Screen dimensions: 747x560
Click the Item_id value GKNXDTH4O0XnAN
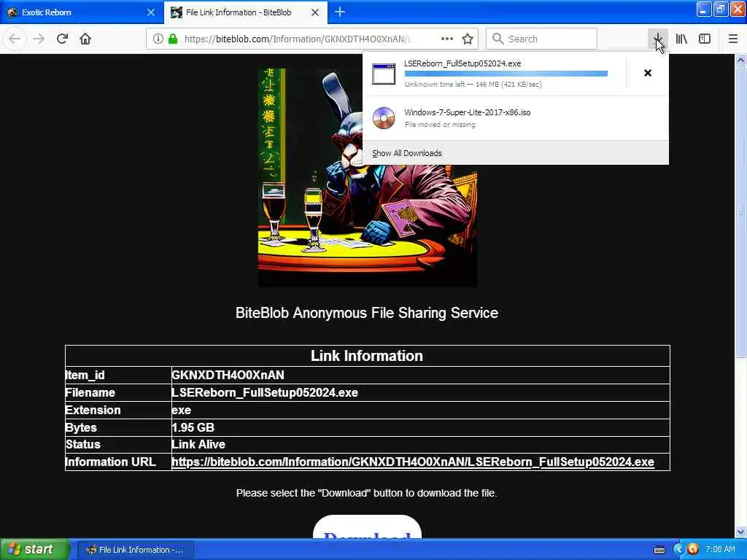[x=228, y=376]
